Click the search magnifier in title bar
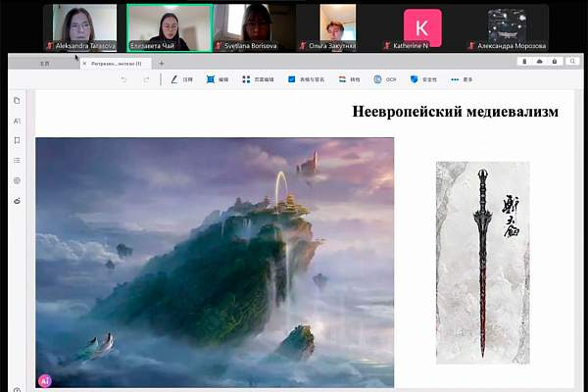The image size is (588, 392). (x=572, y=61)
